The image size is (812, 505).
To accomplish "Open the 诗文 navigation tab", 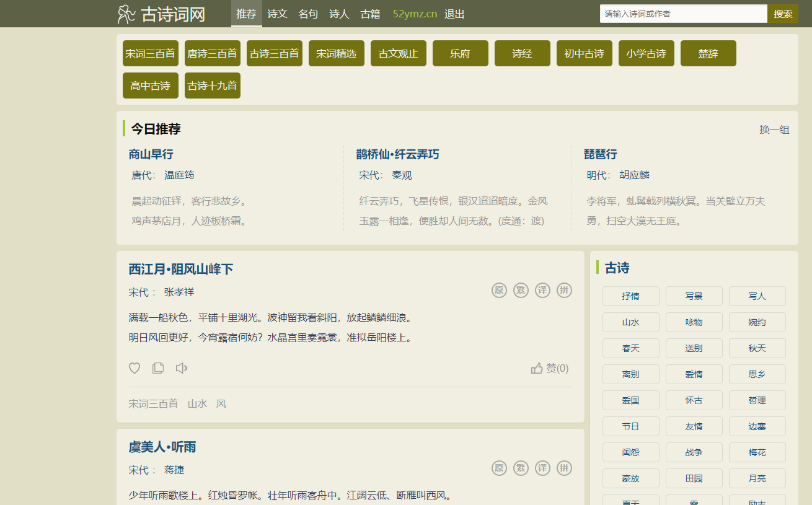I will click(277, 14).
